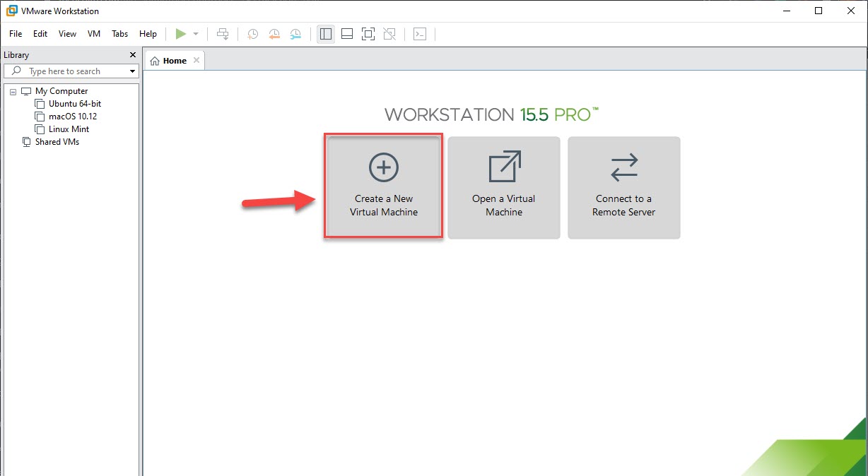The image size is (868, 476).
Task: Toggle the thumbnail bar view
Action: coord(347,34)
